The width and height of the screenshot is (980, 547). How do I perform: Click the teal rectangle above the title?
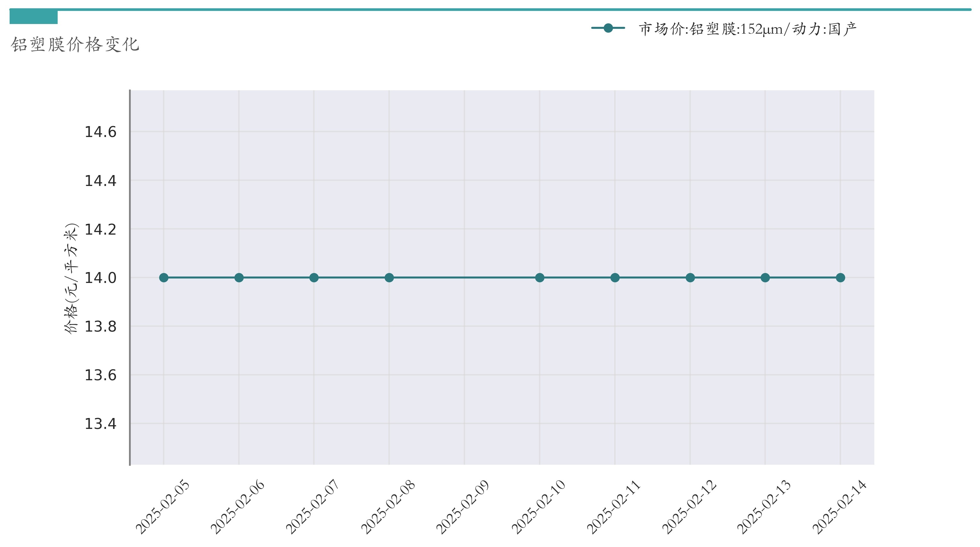click(34, 17)
